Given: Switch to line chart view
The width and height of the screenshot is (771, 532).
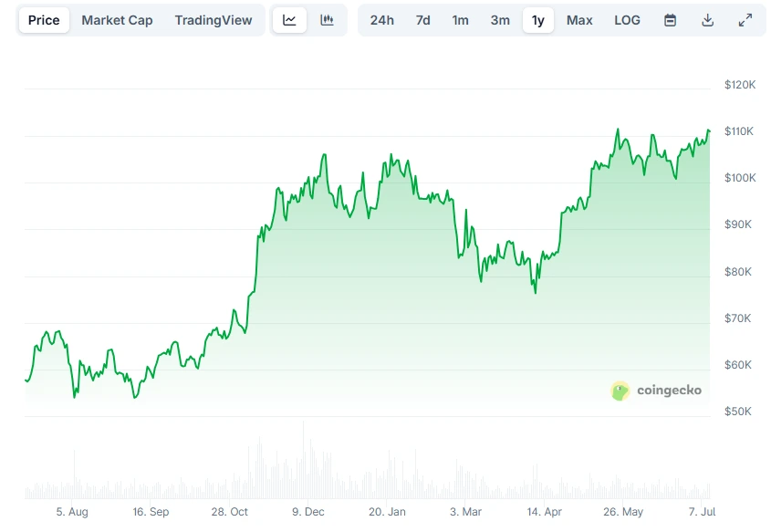Looking at the screenshot, I should (289, 19).
